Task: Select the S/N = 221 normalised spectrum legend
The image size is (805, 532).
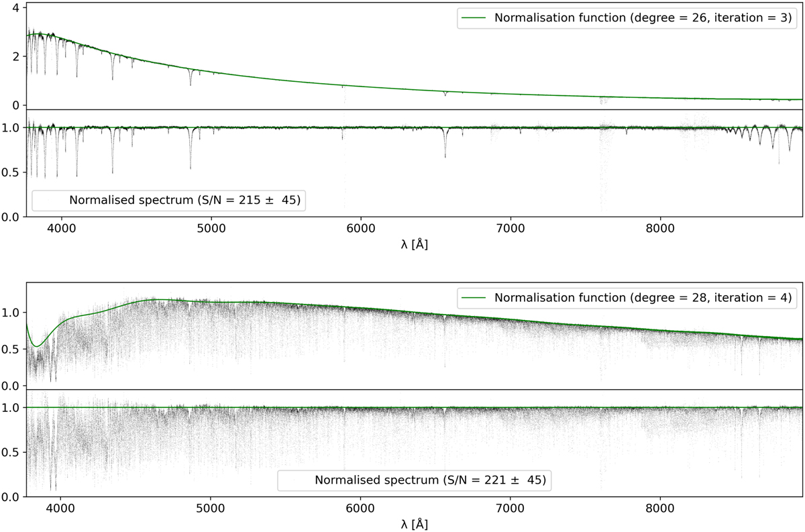Action: pyautogui.click(x=414, y=480)
